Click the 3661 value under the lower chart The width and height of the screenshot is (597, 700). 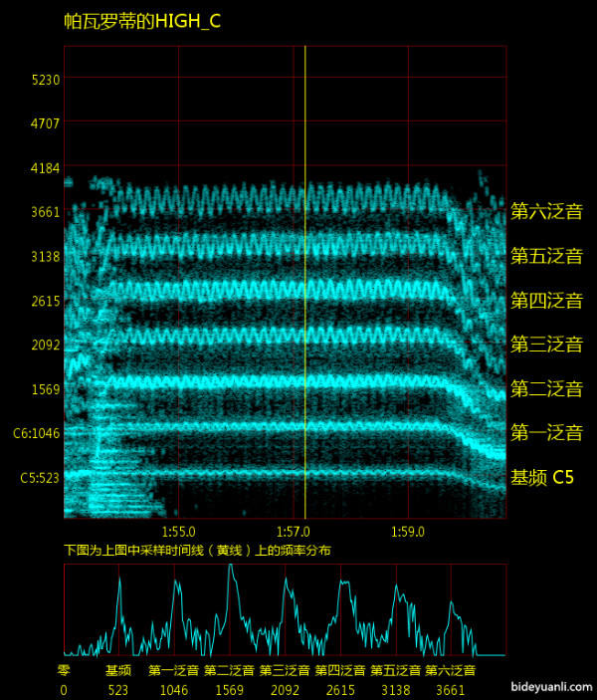pos(451,690)
